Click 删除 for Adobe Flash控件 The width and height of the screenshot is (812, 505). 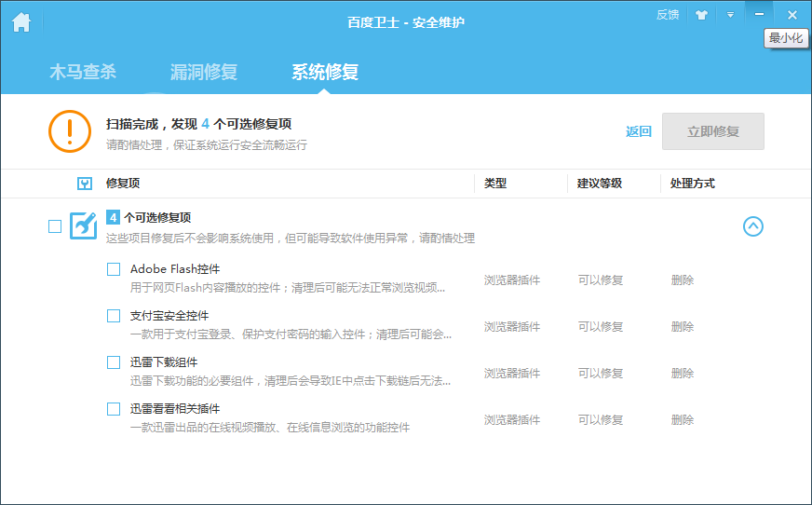click(683, 280)
